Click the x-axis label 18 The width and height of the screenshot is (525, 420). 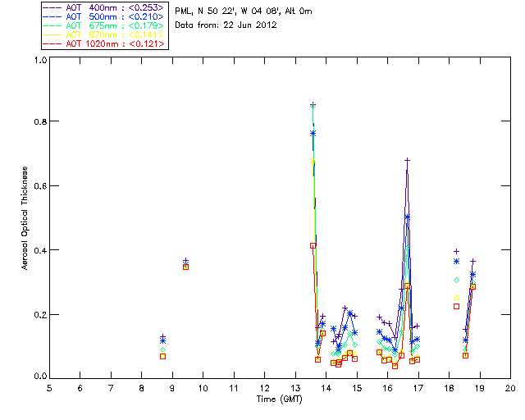tap(449, 388)
